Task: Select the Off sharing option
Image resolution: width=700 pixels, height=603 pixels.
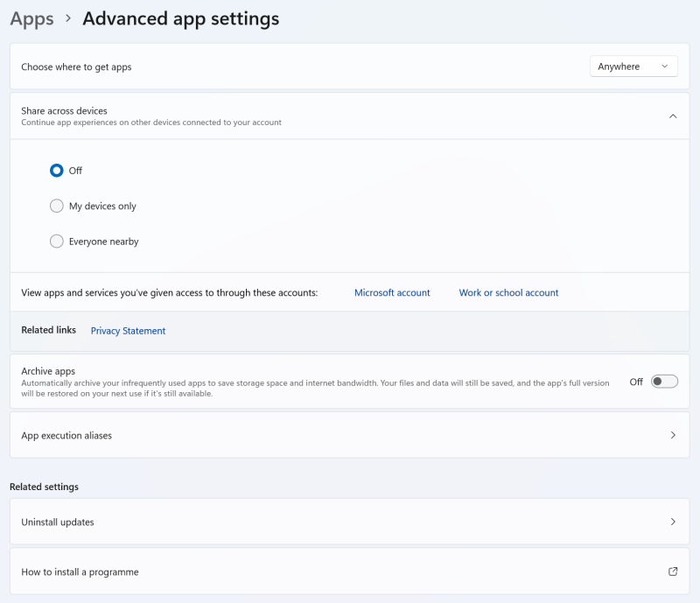Action: (56, 170)
